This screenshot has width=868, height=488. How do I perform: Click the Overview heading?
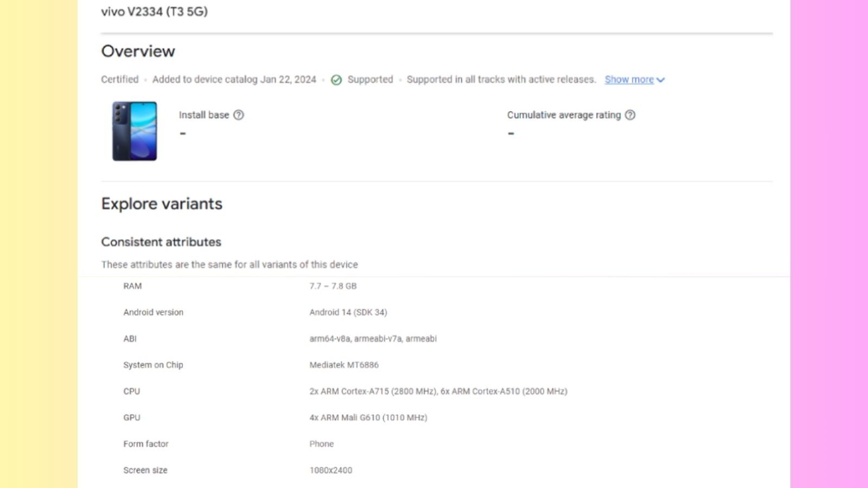tap(138, 51)
